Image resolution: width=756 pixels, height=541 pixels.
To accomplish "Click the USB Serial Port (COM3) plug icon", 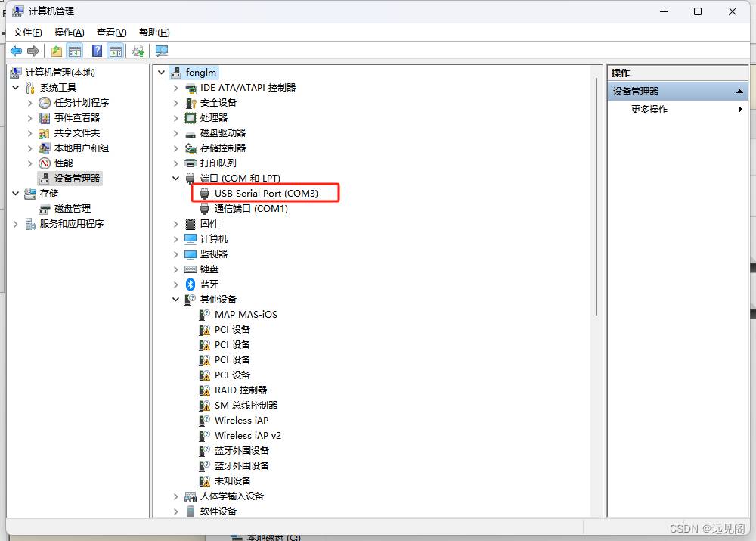I will [x=204, y=194].
